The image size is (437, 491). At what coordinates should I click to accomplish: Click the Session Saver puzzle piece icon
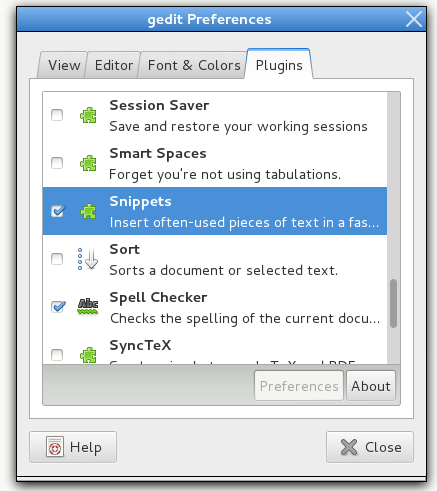click(88, 115)
